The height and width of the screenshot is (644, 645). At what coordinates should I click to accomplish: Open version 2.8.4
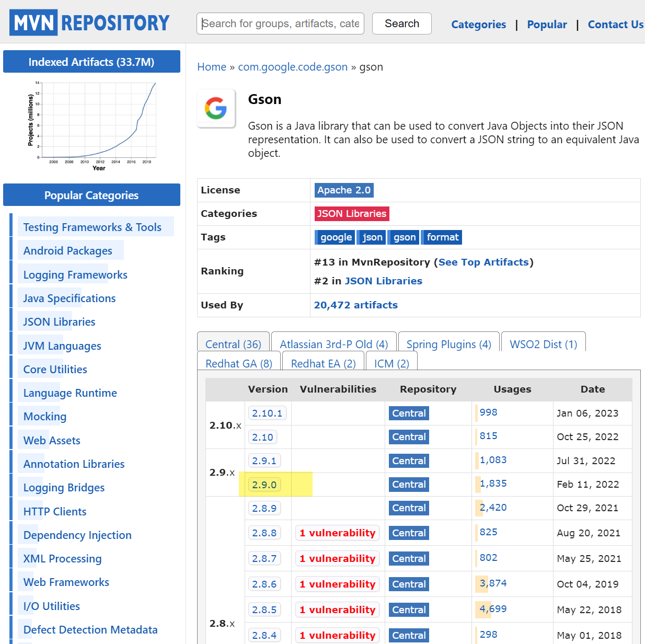[264, 635]
